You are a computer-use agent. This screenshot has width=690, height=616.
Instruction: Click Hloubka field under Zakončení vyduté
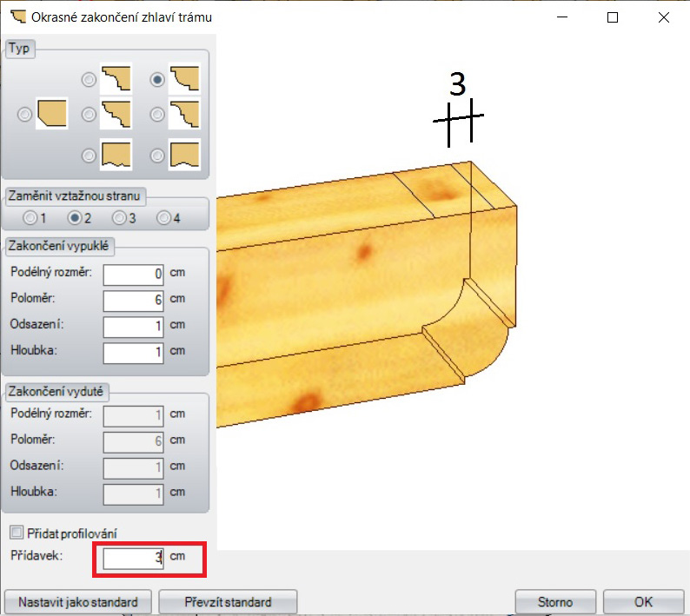(133, 493)
